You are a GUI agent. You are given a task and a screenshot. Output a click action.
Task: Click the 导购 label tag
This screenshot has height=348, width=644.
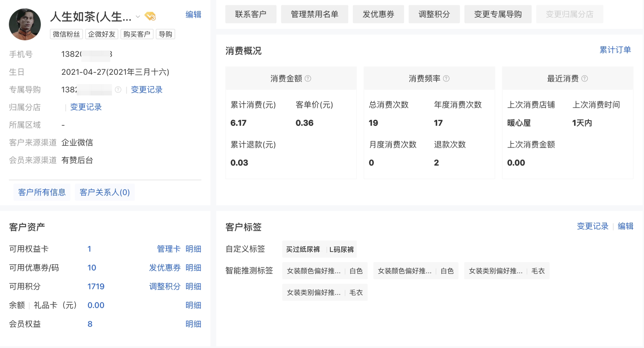click(165, 34)
